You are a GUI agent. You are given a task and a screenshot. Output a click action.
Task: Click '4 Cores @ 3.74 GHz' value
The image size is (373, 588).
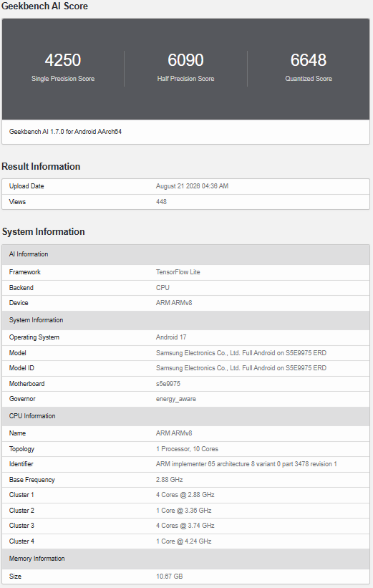point(185,526)
